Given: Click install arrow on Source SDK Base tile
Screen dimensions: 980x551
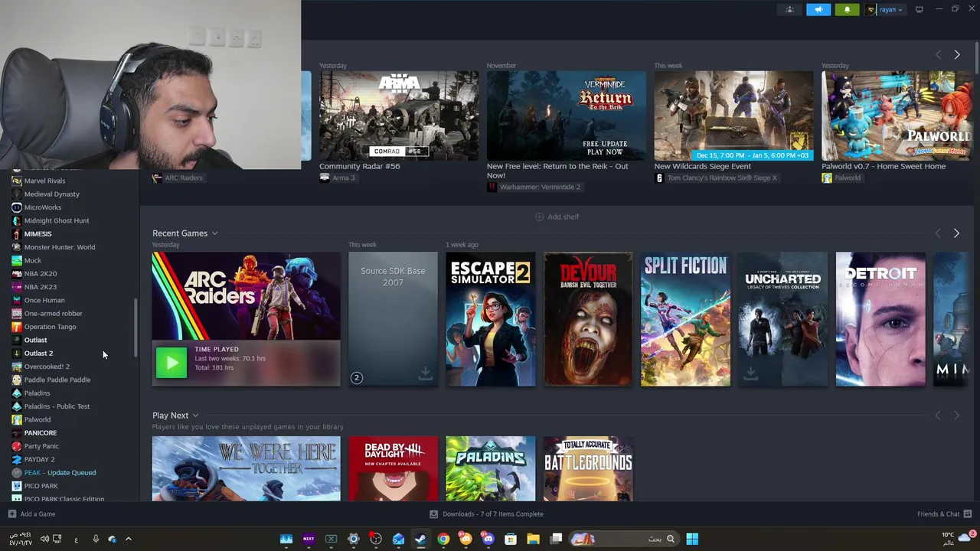Looking at the screenshot, I should pos(425,373).
